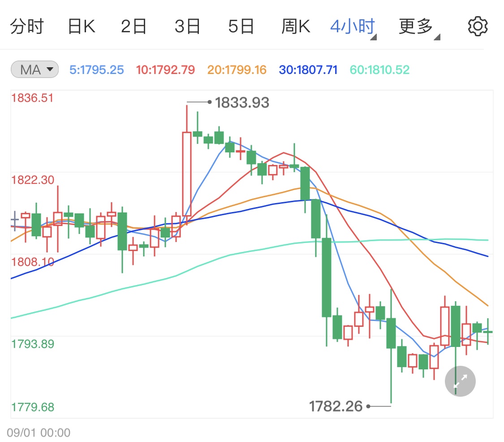504x442 pixels.
Task: Expand the 4小时 period dropdown
Action: [353, 27]
